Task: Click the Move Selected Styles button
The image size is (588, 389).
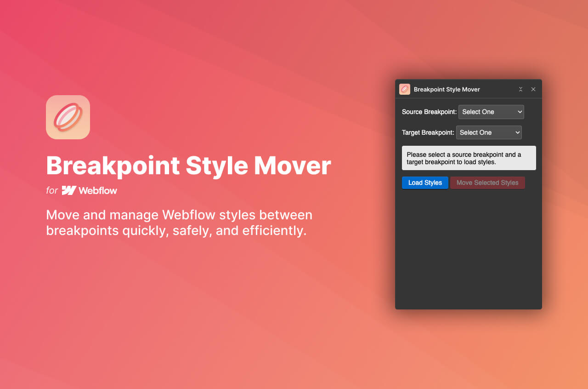Action: tap(487, 183)
